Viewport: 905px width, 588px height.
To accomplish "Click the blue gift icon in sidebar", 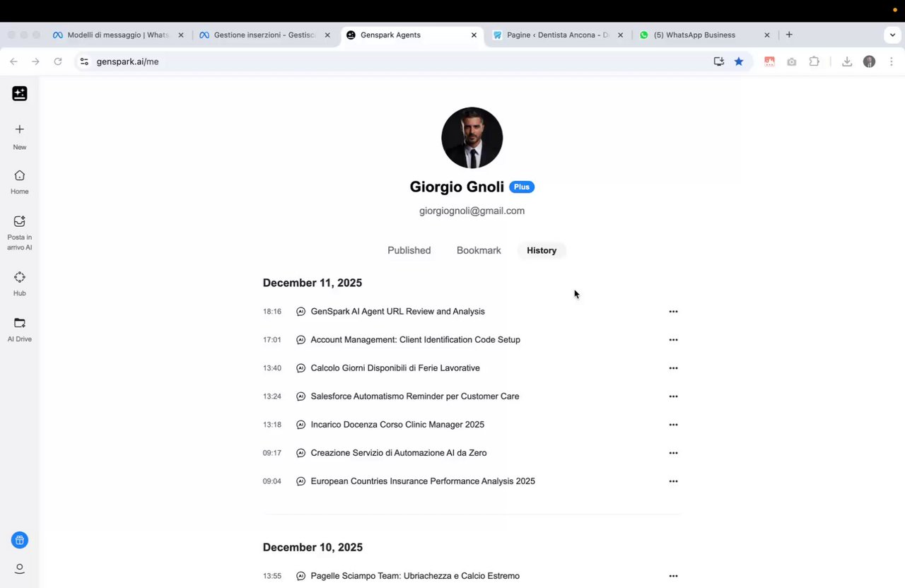I will click(20, 541).
